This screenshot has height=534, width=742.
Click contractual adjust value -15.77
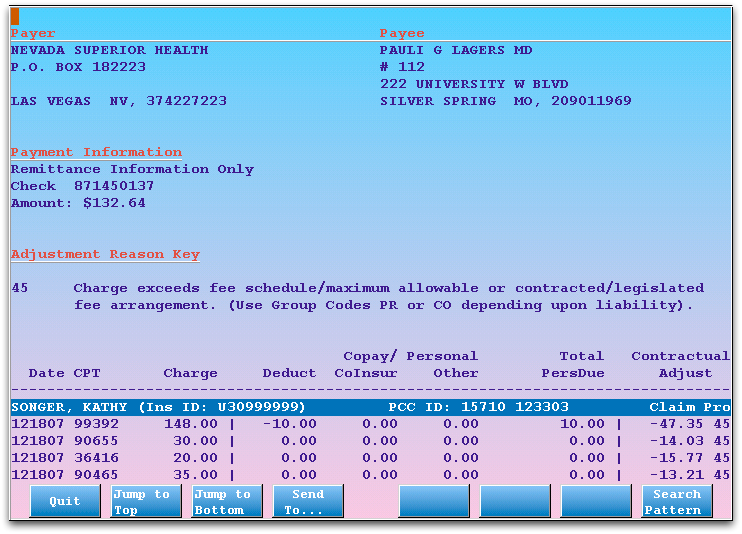[677, 458]
